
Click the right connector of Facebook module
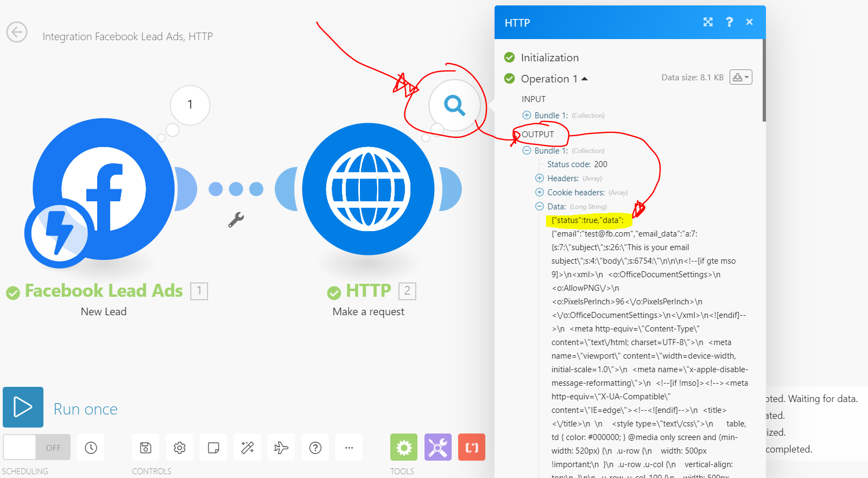point(186,189)
